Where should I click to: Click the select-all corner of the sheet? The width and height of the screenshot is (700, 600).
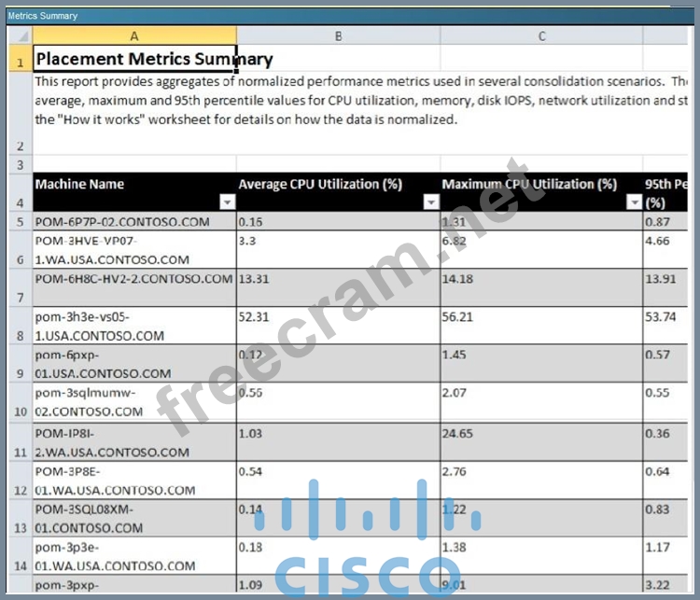19,35
